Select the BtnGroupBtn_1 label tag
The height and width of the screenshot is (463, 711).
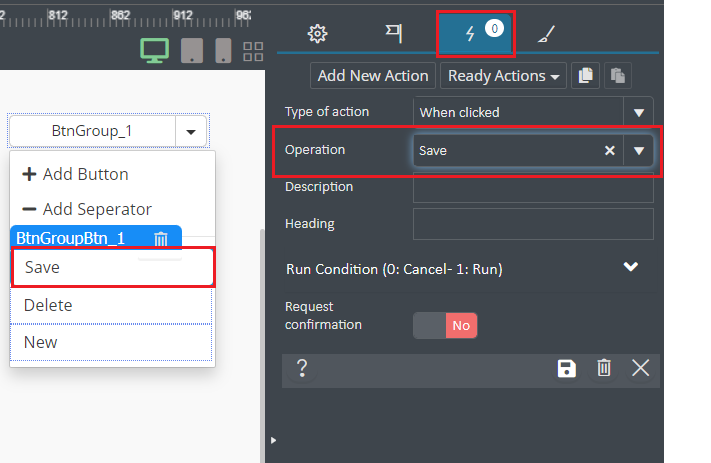tap(70, 238)
